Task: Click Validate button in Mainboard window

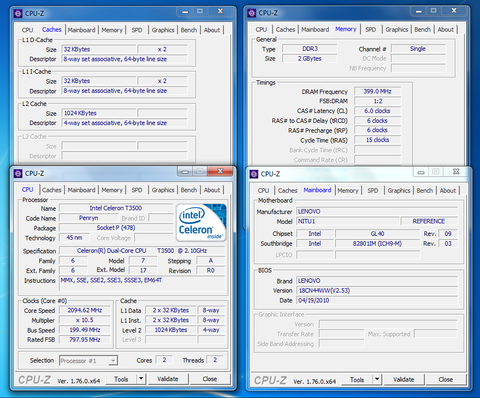Action: point(404,380)
